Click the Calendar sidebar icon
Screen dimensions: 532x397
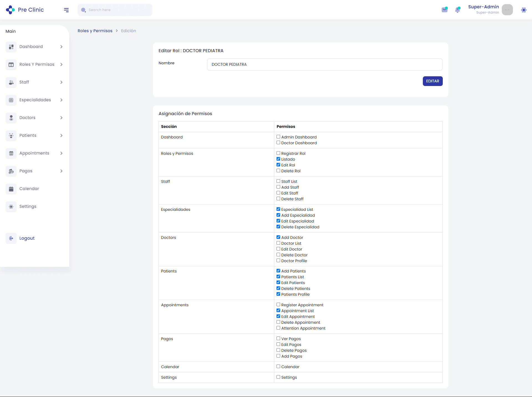11,189
